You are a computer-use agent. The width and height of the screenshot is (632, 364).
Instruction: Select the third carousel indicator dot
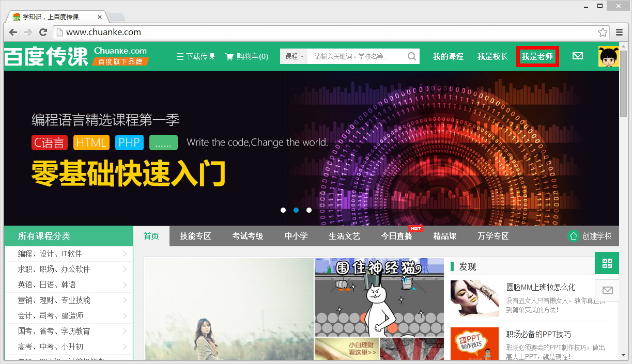[x=309, y=210]
